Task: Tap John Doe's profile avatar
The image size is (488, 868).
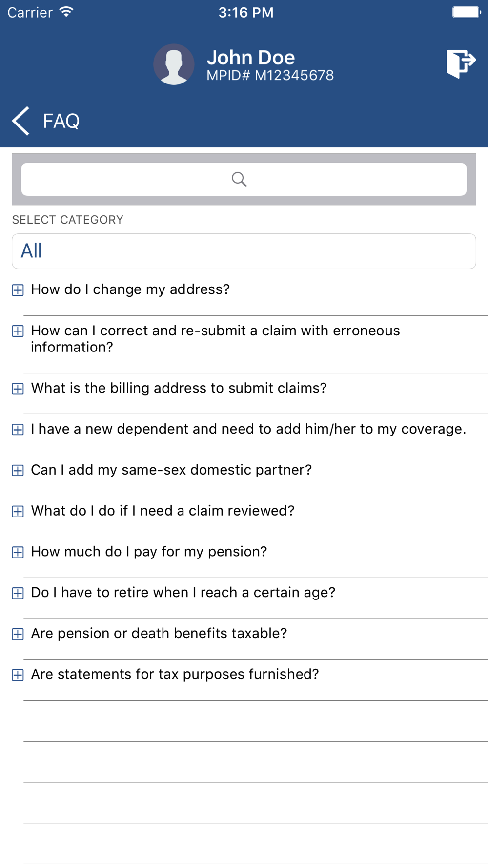Action: coord(174,64)
